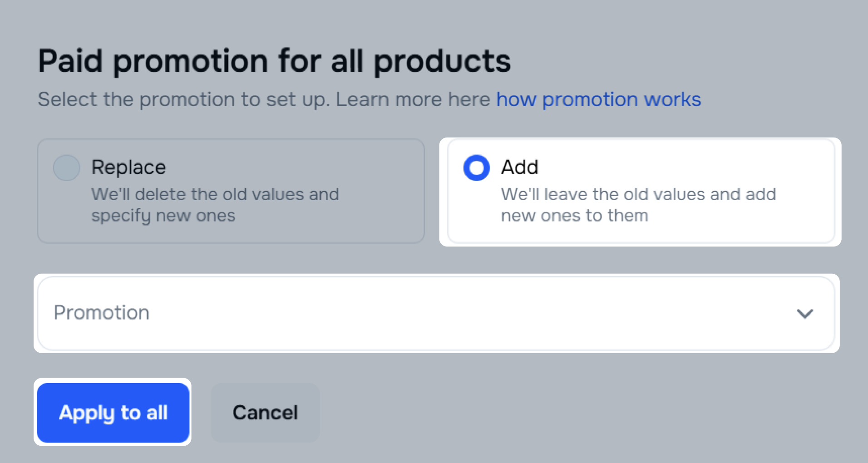Click the 'Paid promotion for all products' heading
The width and height of the screenshot is (868, 463).
coord(274,61)
